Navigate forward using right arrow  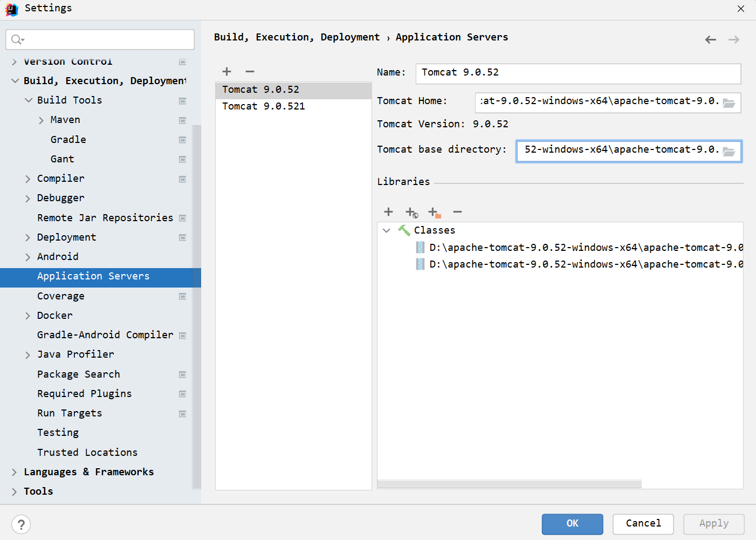[734, 39]
